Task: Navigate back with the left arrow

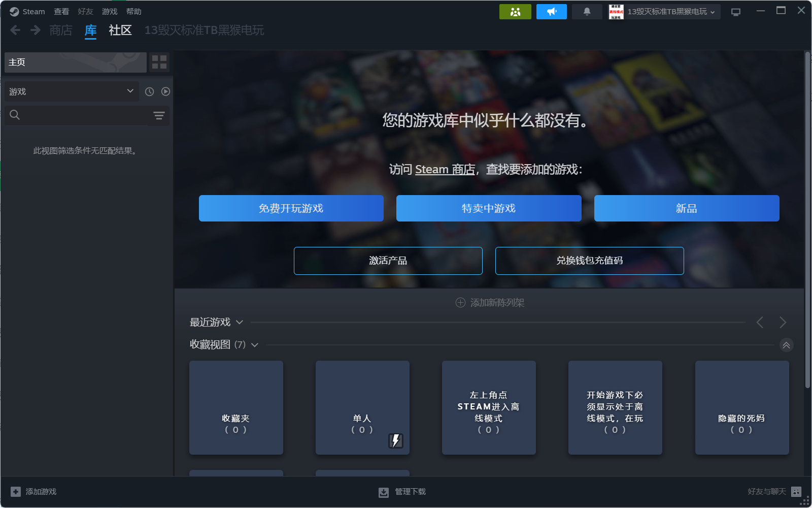Action: pos(15,30)
